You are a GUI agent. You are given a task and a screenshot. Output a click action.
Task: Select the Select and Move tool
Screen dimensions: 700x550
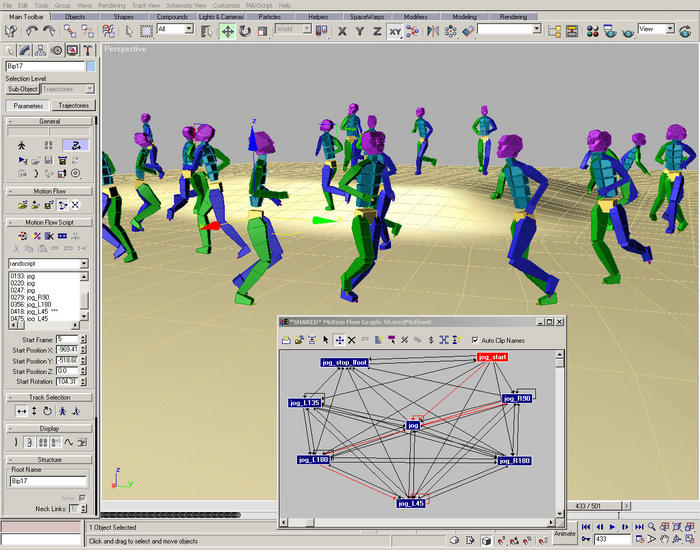coord(227,31)
